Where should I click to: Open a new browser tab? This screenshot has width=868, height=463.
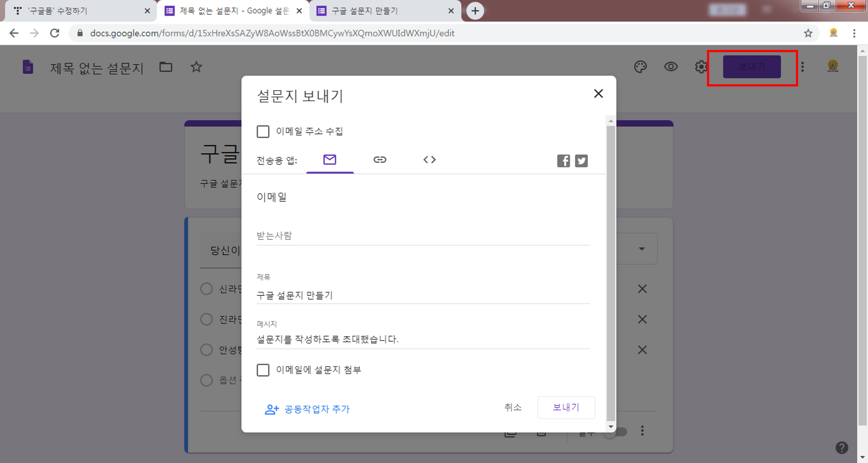point(475,11)
